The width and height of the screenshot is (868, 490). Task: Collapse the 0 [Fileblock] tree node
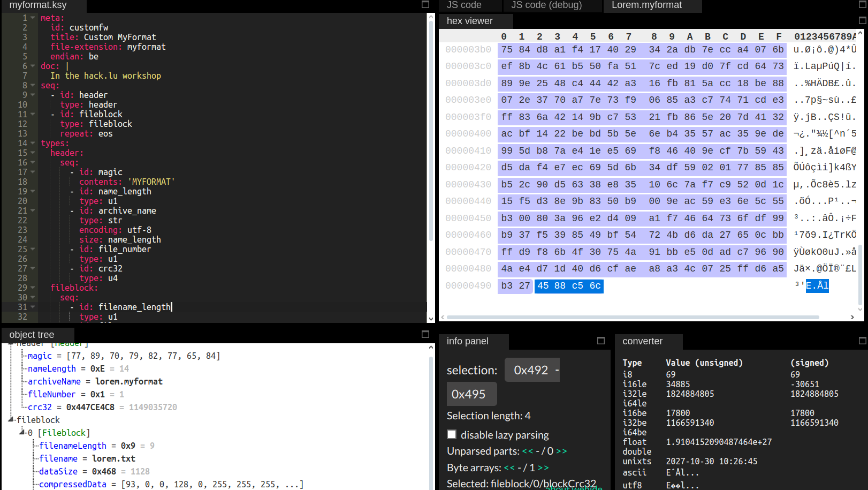click(x=22, y=432)
